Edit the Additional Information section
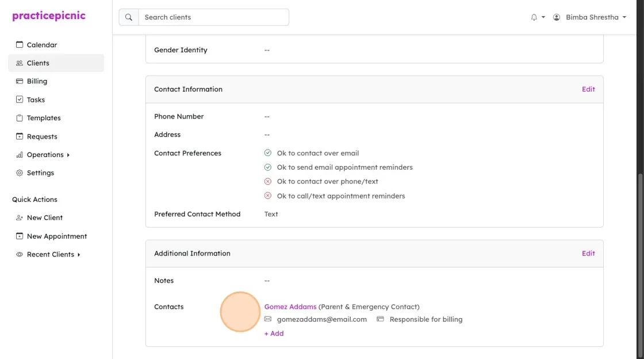644x359 pixels. 588,254
